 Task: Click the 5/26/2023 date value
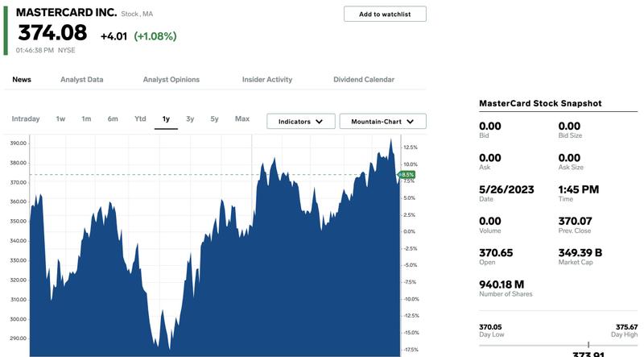click(x=506, y=189)
